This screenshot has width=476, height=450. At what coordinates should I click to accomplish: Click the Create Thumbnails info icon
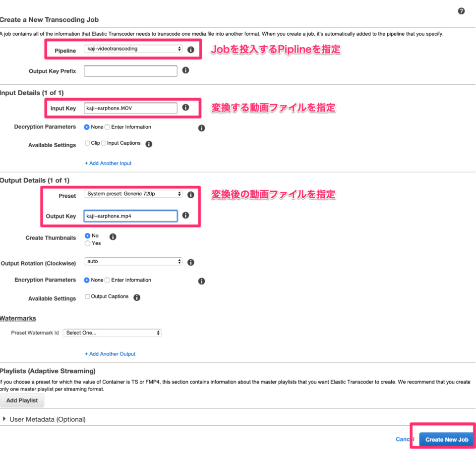pos(113,236)
